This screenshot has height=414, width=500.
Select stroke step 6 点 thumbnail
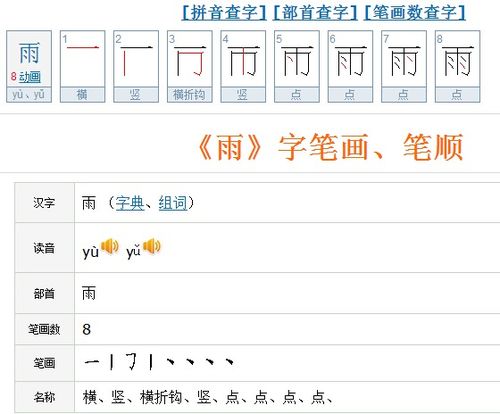tap(350, 66)
